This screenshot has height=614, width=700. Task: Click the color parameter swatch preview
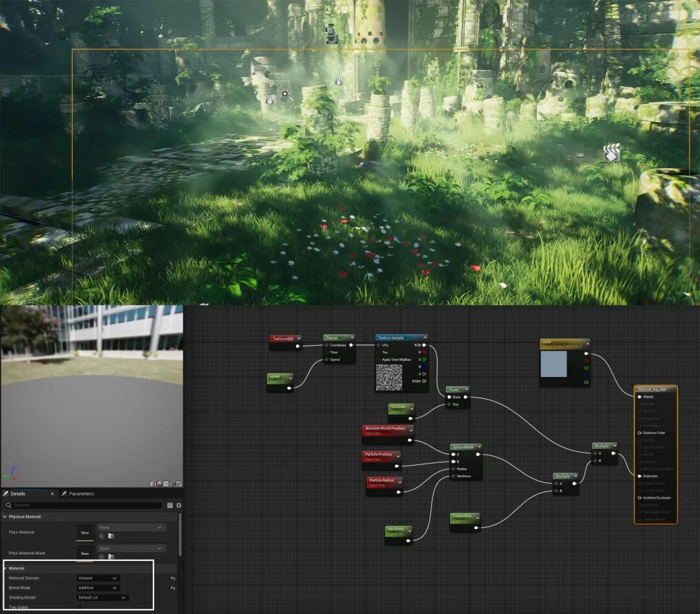point(554,364)
